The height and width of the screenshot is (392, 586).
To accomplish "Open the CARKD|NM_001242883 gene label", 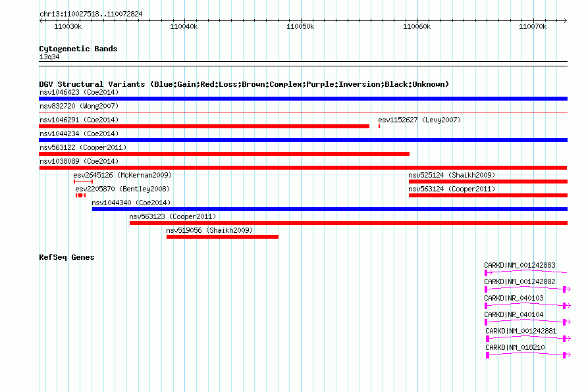I will 519,266.
